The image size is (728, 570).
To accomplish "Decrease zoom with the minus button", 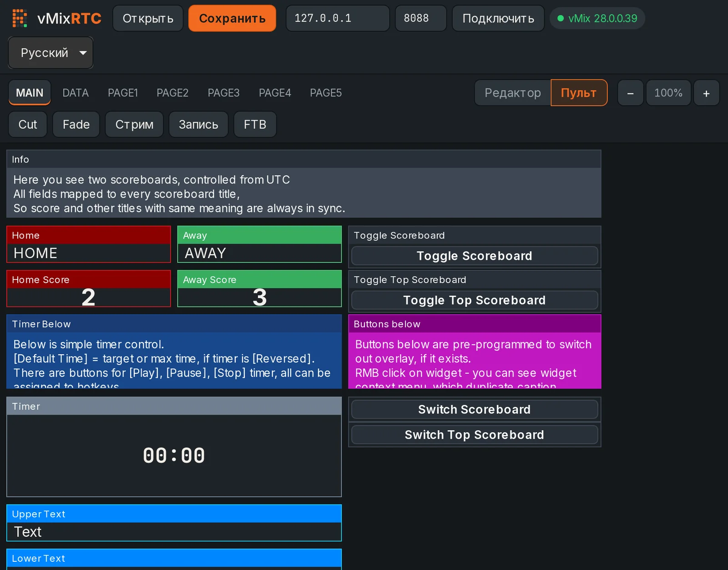I will [x=631, y=93].
